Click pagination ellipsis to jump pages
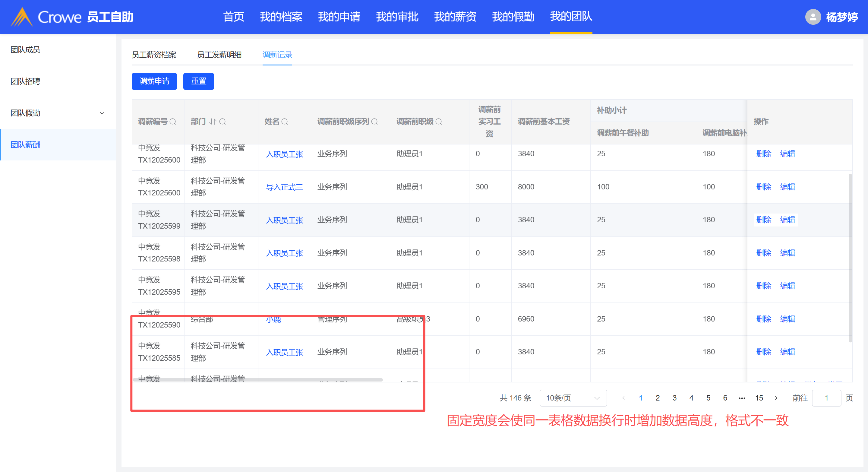Viewport: 868px width, 472px height. (x=742, y=398)
